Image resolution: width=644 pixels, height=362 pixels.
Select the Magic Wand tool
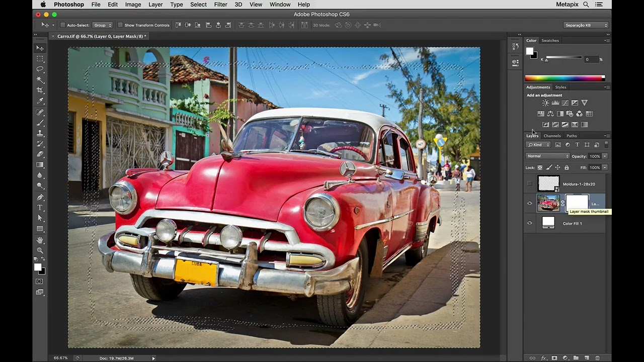40,80
